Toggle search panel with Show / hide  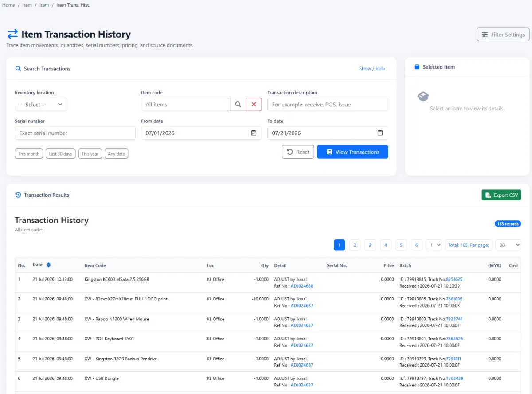tap(372, 69)
